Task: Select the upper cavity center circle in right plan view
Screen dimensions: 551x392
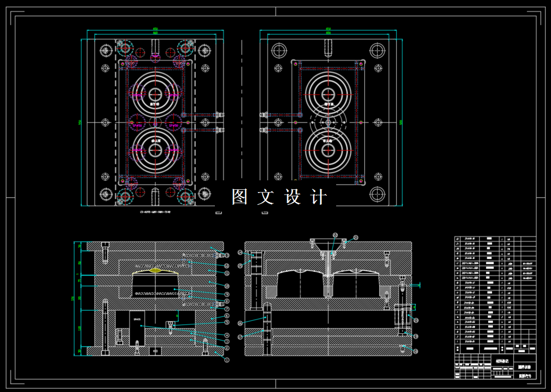Action: coord(328,94)
